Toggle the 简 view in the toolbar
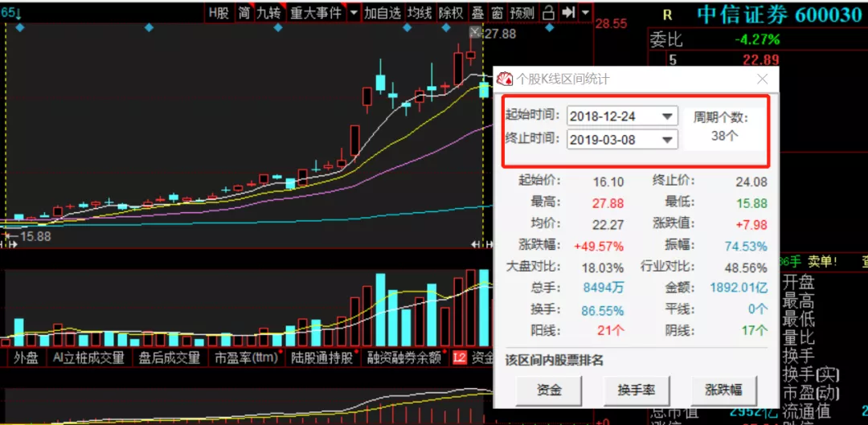The image size is (868, 425). tap(244, 13)
